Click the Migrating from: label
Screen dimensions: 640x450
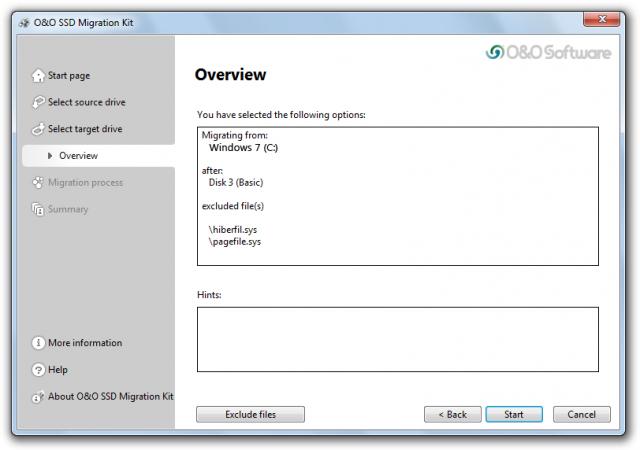[235, 135]
